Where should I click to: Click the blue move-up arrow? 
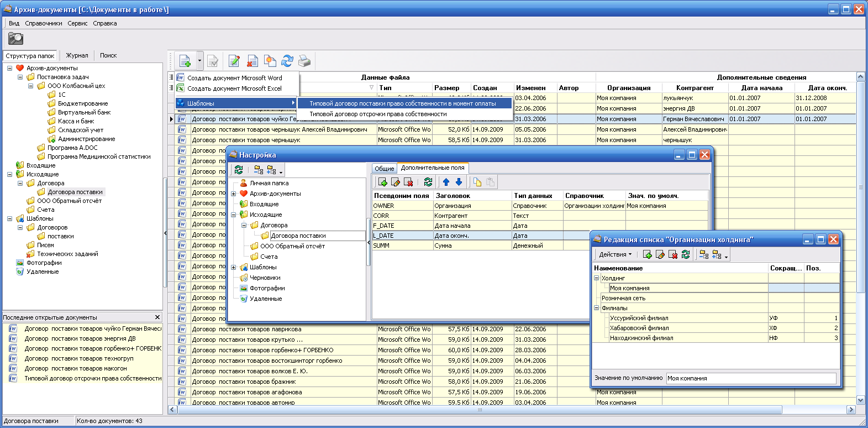point(446,182)
